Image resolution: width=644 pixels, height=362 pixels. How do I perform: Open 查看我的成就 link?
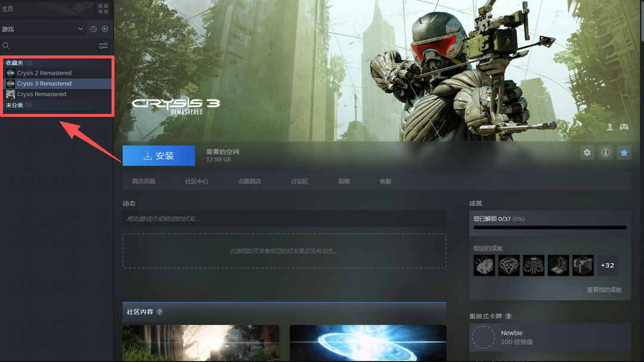pos(603,290)
